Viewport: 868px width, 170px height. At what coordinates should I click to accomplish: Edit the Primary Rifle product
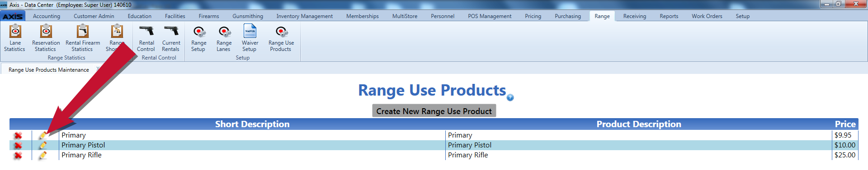click(42, 155)
